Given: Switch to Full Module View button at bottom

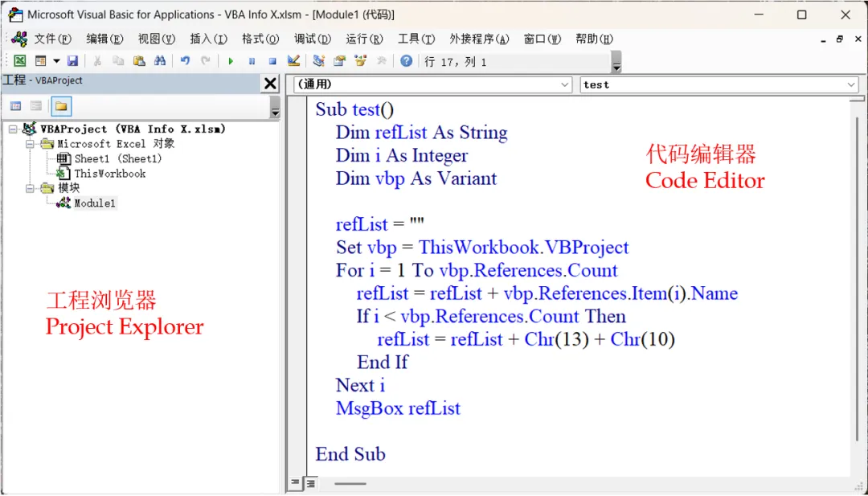Looking at the screenshot, I should pyautogui.click(x=310, y=483).
